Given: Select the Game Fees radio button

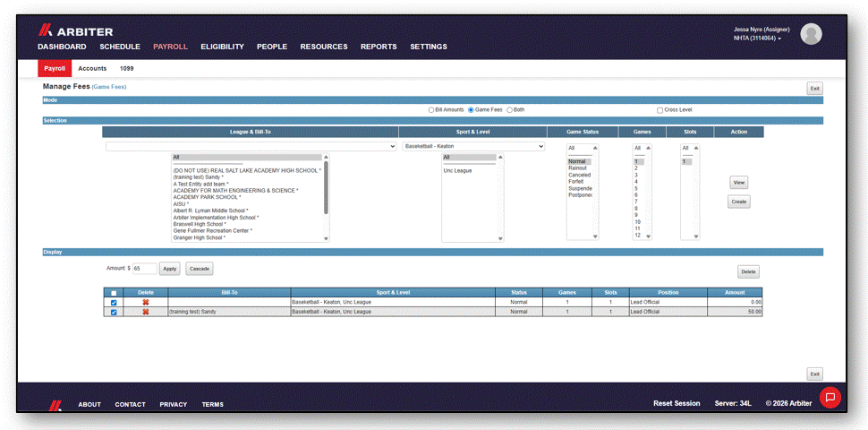Looking at the screenshot, I should (x=471, y=109).
